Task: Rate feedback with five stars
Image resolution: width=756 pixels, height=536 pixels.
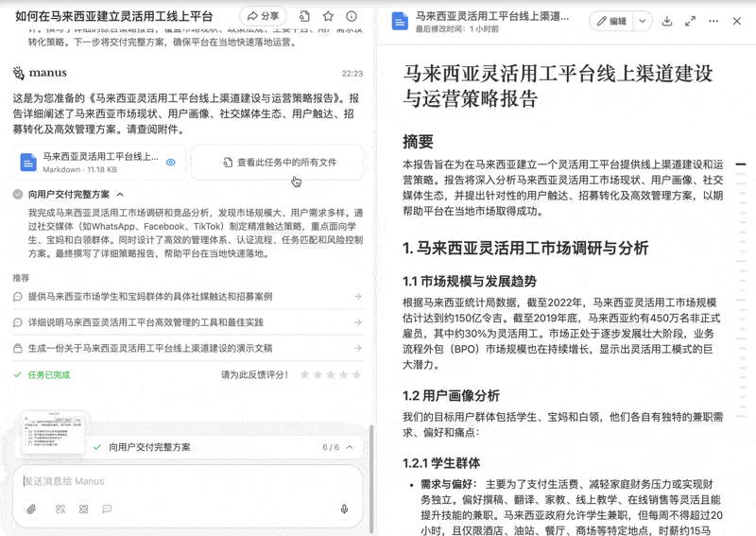Action: [357, 374]
